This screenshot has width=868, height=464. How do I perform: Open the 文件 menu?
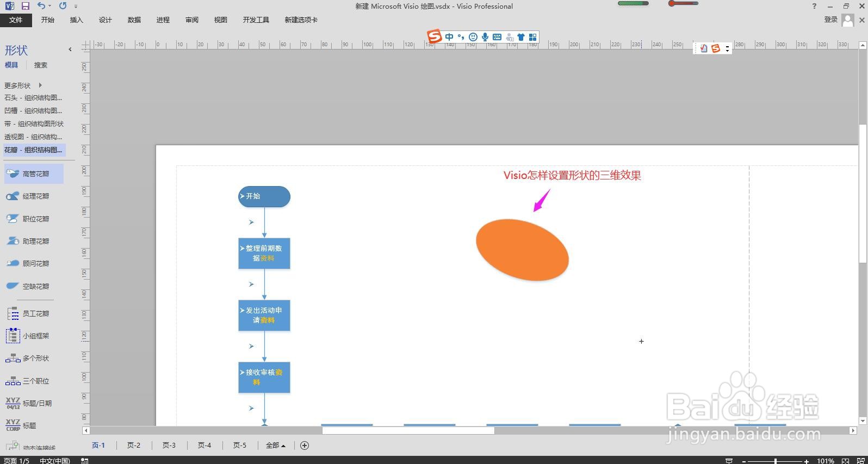coord(16,20)
